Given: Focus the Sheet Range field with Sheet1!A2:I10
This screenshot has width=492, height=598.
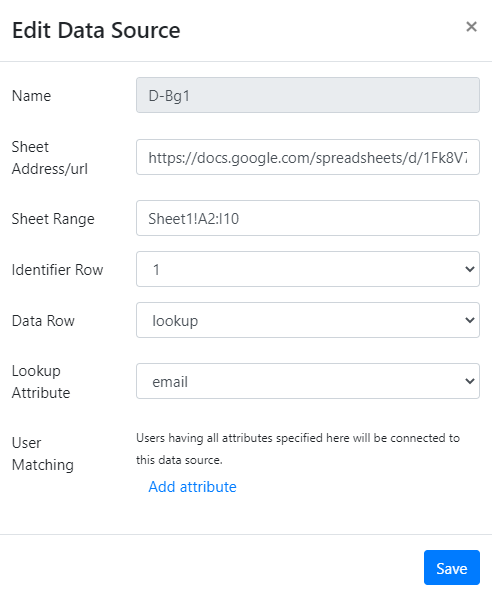Looking at the screenshot, I should (x=308, y=218).
